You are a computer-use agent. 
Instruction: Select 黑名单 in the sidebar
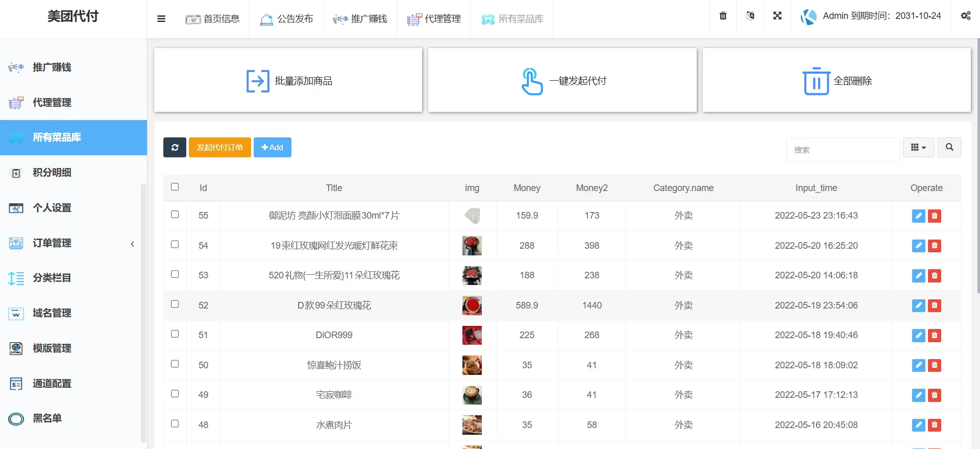click(73, 418)
